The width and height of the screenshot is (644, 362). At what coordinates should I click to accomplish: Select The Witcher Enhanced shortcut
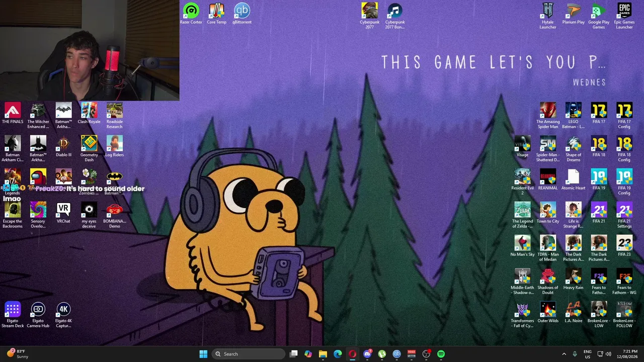click(x=38, y=116)
